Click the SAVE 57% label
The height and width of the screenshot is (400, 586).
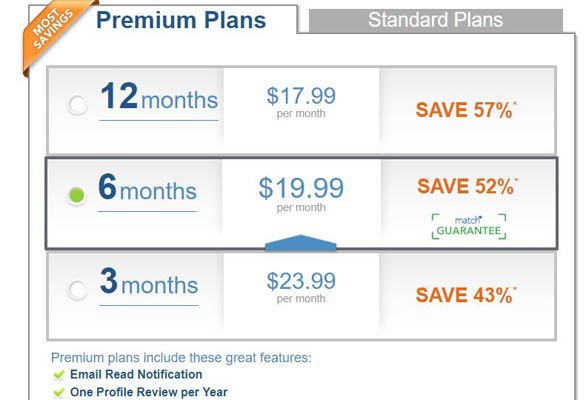[x=466, y=110]
